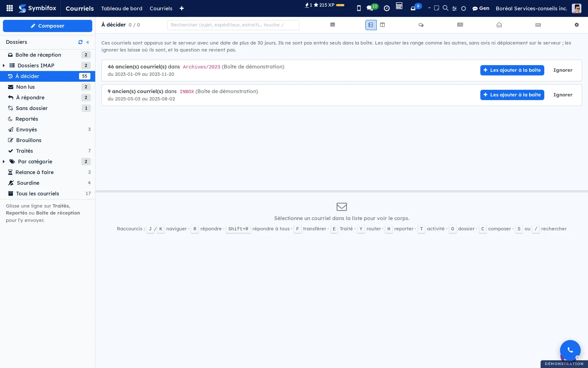Refresh the Dossiers folder list
The width and height of the screenshot is (588, 368).
pyautogui.click(x=80, y=42)
